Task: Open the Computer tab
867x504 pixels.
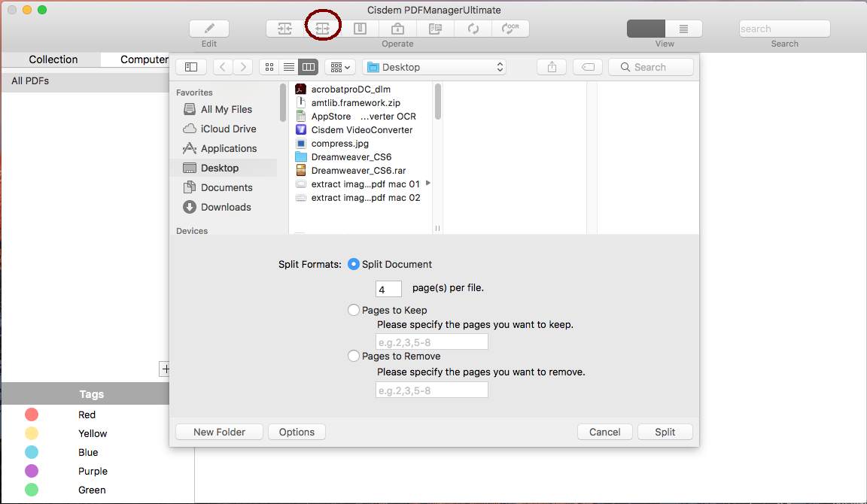Action: tap(144, 59)
